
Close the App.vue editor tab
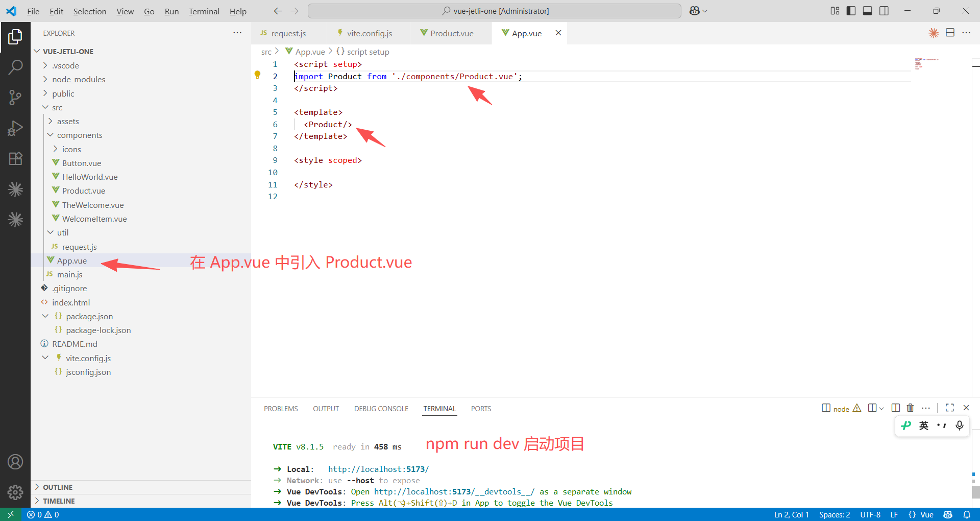point(558,33)
